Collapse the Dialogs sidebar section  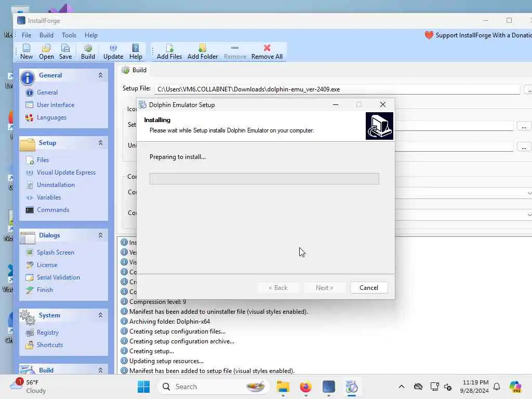100,235
